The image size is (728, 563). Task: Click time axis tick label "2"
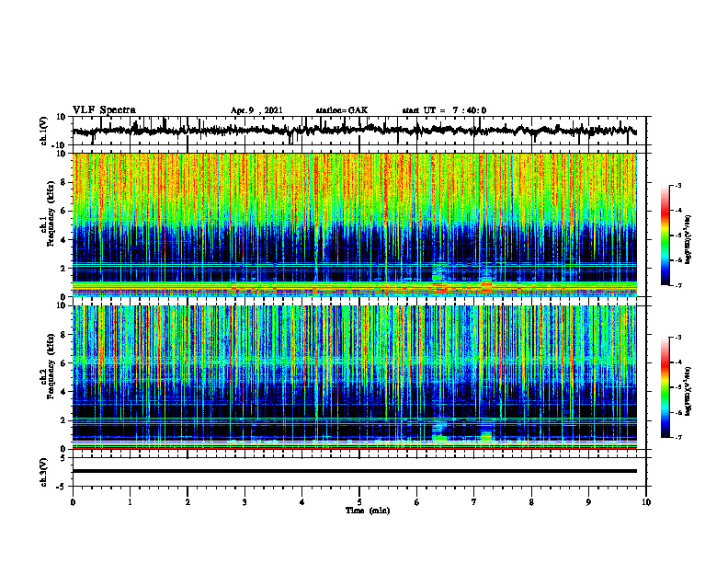click(x=188, y=502)
